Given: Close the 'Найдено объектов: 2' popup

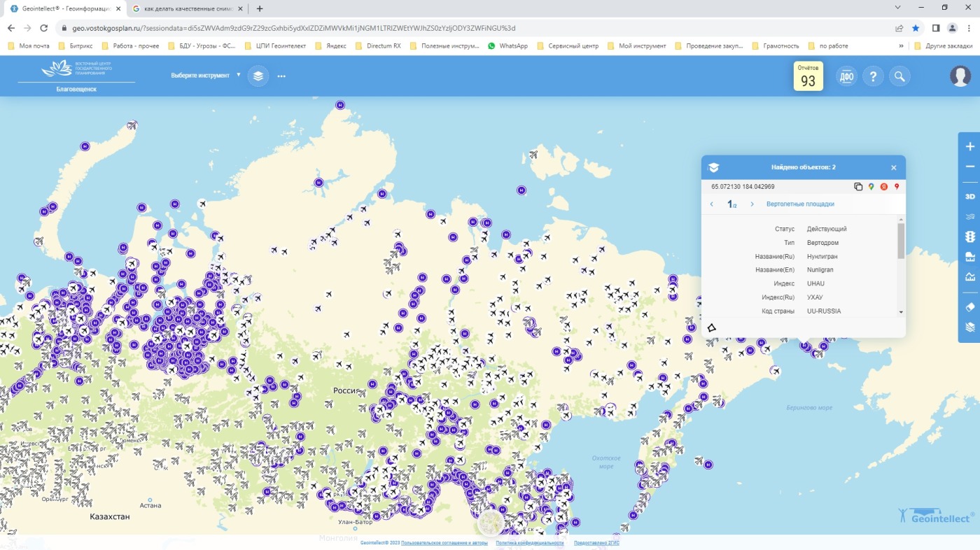Looking at the screenshot, I should 894,168.
